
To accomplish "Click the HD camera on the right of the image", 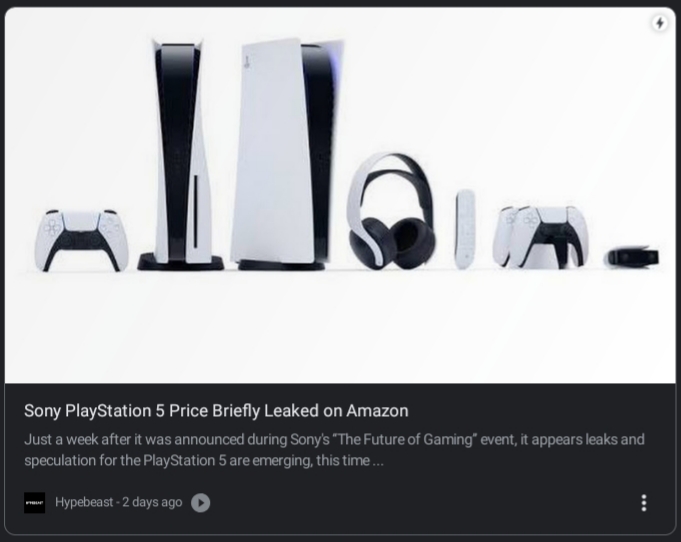I will [632, 257].
